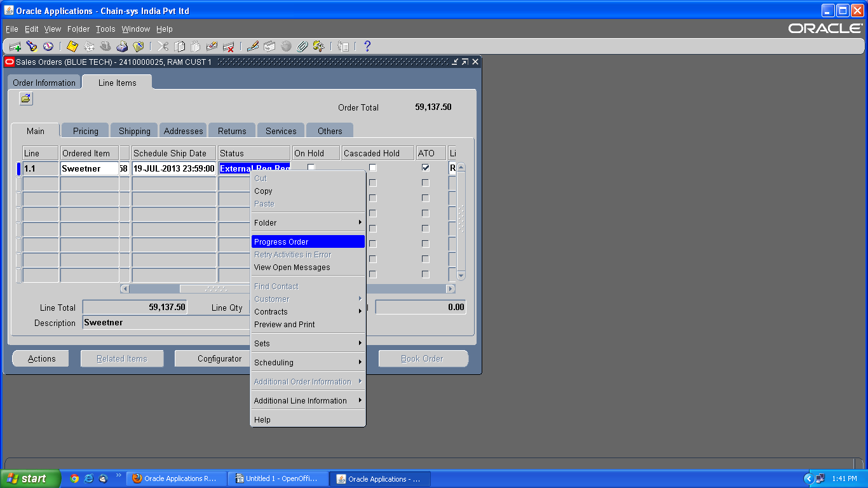Click the Copy toolbar icon
The height and width of the screenshot is (488, 868).
(x=180, y=46)
